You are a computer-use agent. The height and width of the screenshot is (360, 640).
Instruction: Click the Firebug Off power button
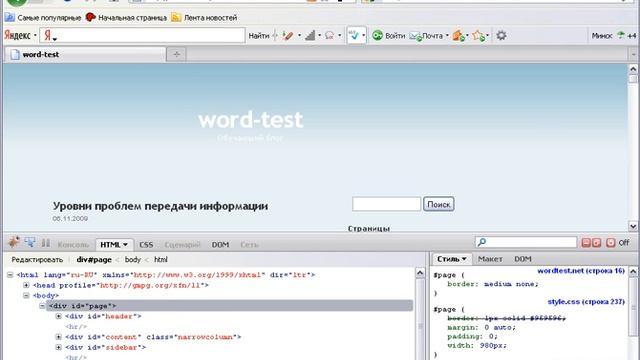[611, 243]
